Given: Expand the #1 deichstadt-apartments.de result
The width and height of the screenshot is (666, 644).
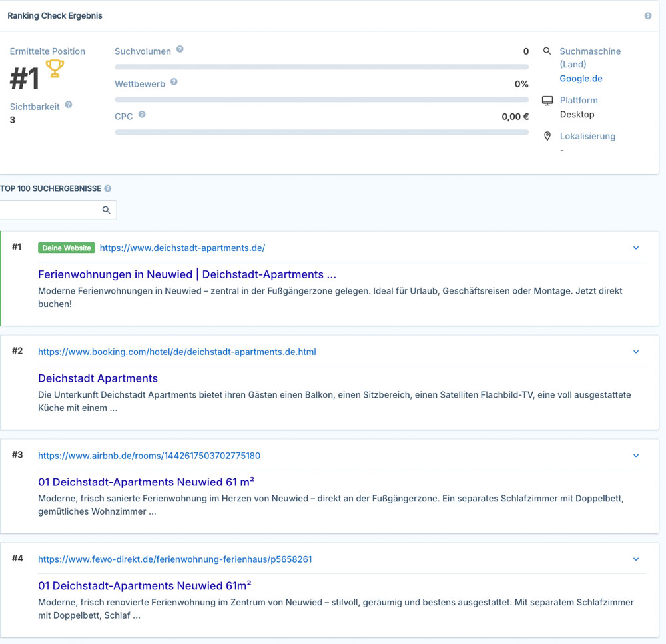Looking at the screenshot, I should click(635, 248).
